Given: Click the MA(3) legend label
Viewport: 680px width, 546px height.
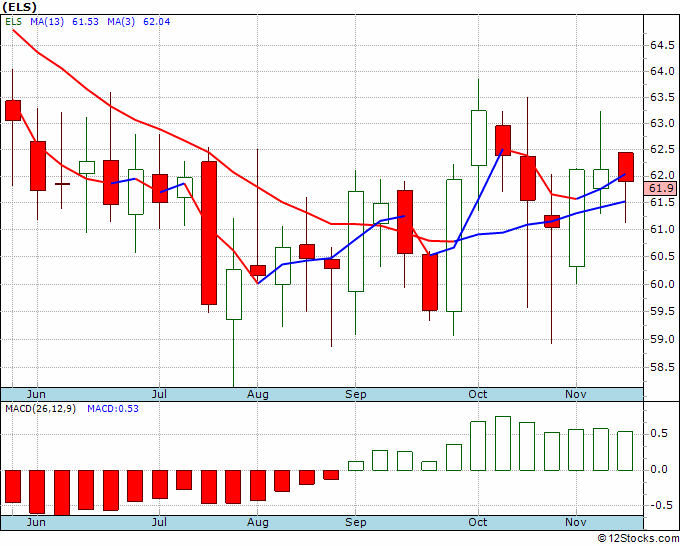Looking at the screenshot, I should (x=121, y=22).
